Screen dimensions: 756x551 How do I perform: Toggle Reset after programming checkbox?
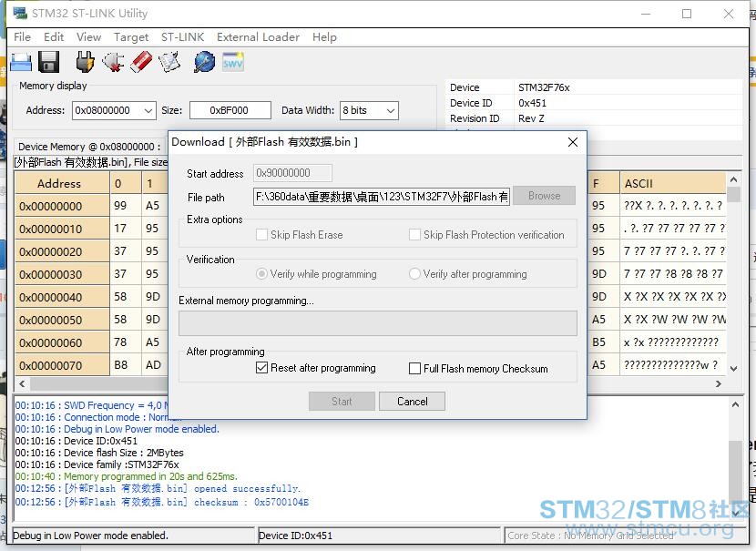click(x=261, y=368)
